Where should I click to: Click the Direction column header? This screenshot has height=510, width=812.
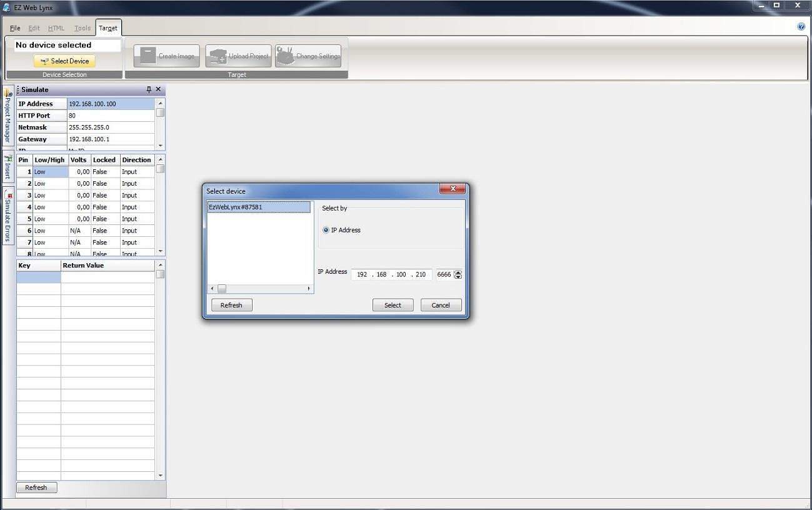(137, 160)
